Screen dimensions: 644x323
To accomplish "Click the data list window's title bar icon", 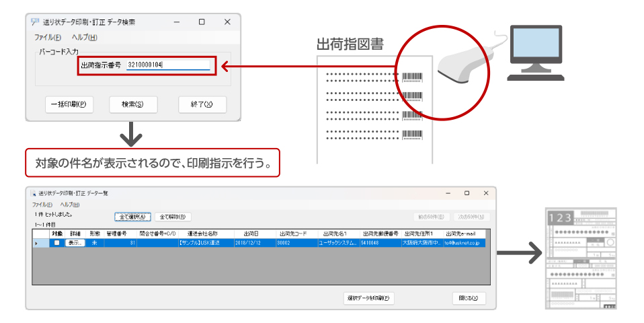I will (x=33, y=193).
